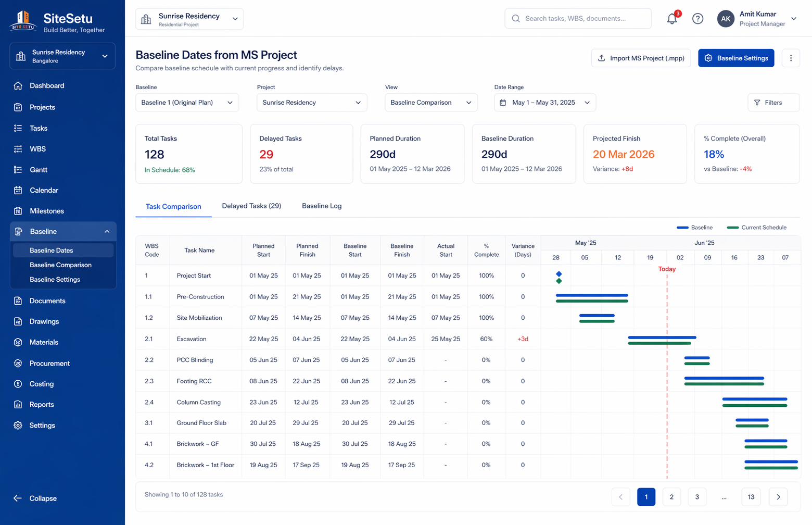This screenshot has height=525, width=812.
Task: Click the building icon in project switcher
Action: tap(146, 19)
